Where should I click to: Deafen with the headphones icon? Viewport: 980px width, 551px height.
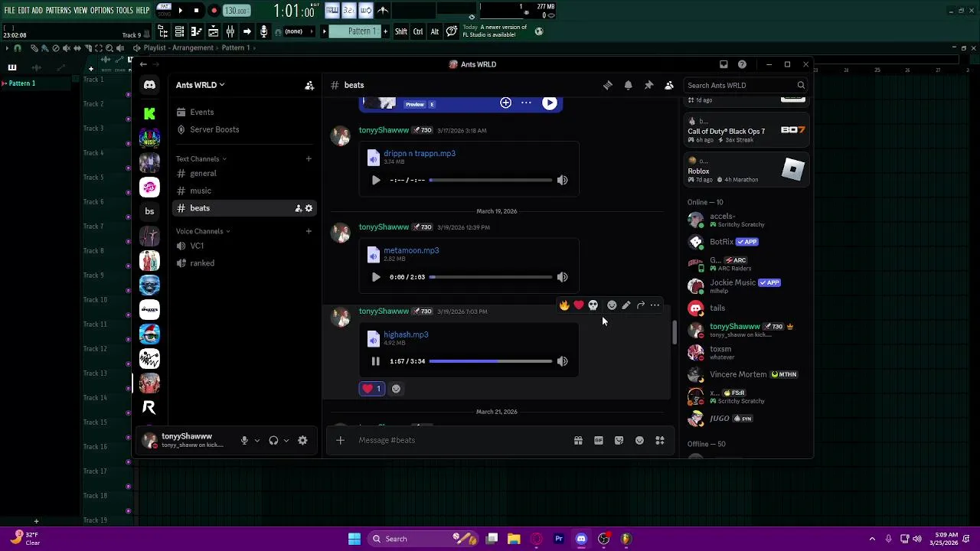coord(273,440)
